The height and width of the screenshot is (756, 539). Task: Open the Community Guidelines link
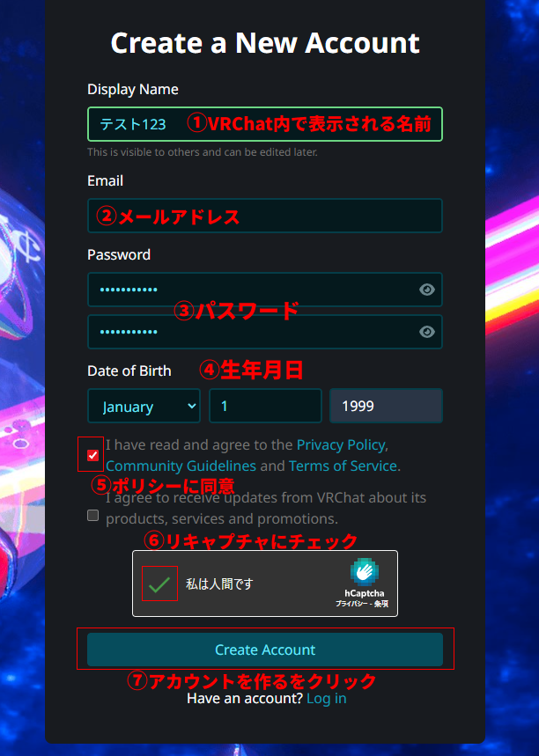pos(181,466)
